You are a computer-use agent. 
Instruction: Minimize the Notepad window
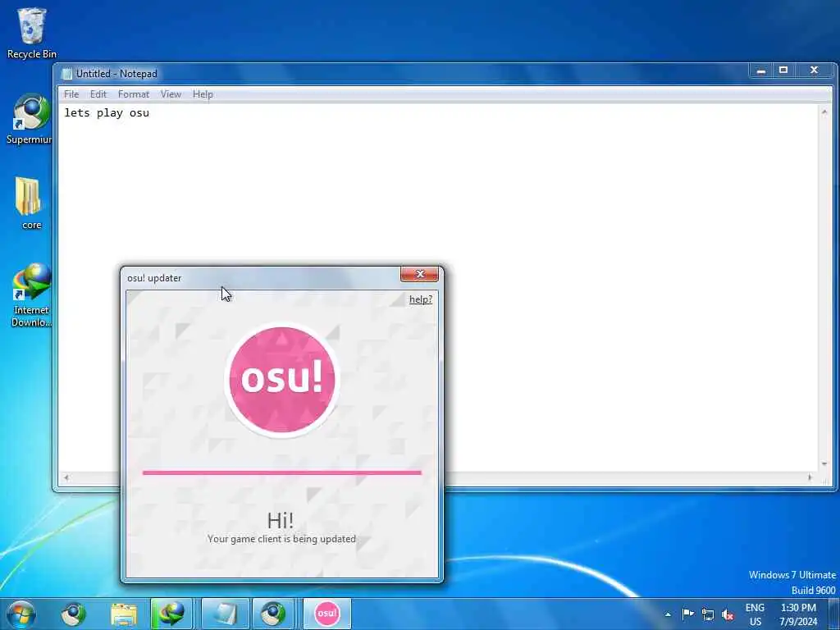(760, 71)
